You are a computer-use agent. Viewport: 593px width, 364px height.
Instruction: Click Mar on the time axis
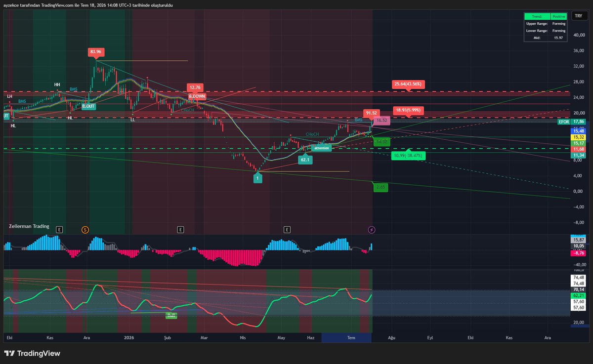(204, 338)
